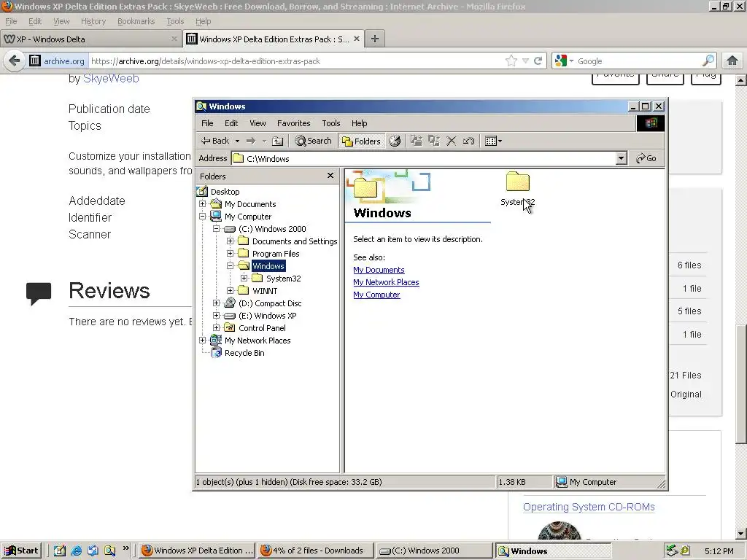
Task: Open the Explorer Help menu
Action: tap(359, 123)
